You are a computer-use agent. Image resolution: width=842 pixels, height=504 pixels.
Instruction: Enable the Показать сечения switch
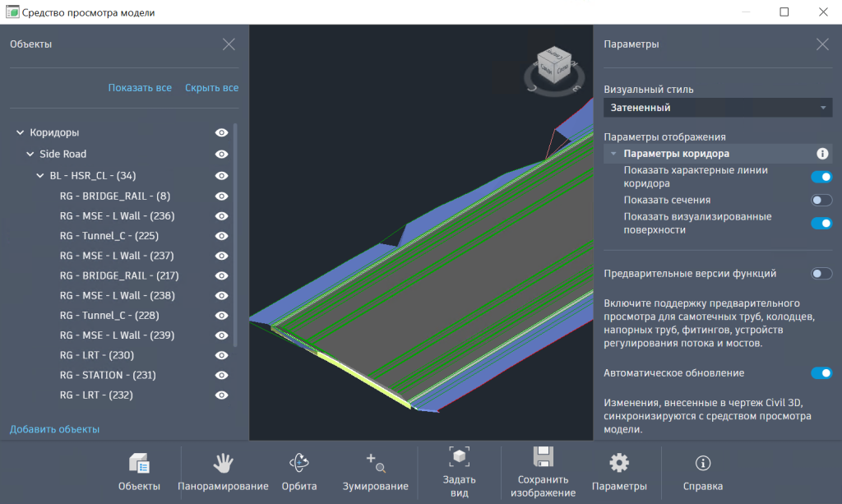click(821, 200)
